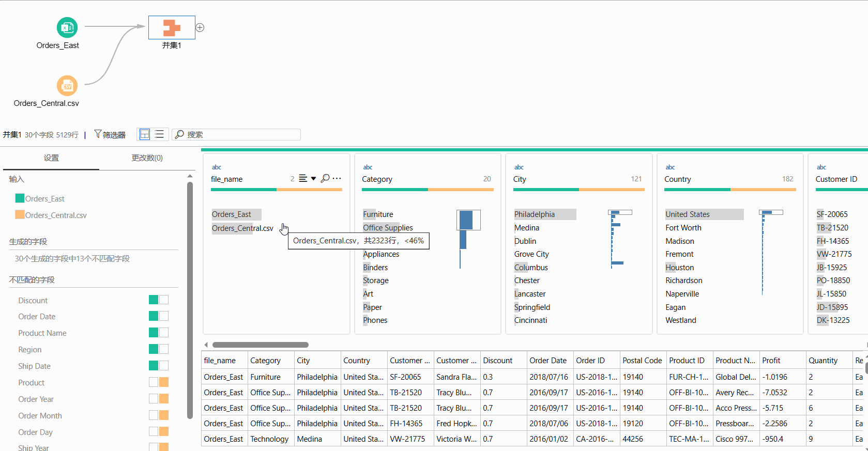Click Product orange match indicator
This screenshot has width=868, height=451.
tap(164, 382)
